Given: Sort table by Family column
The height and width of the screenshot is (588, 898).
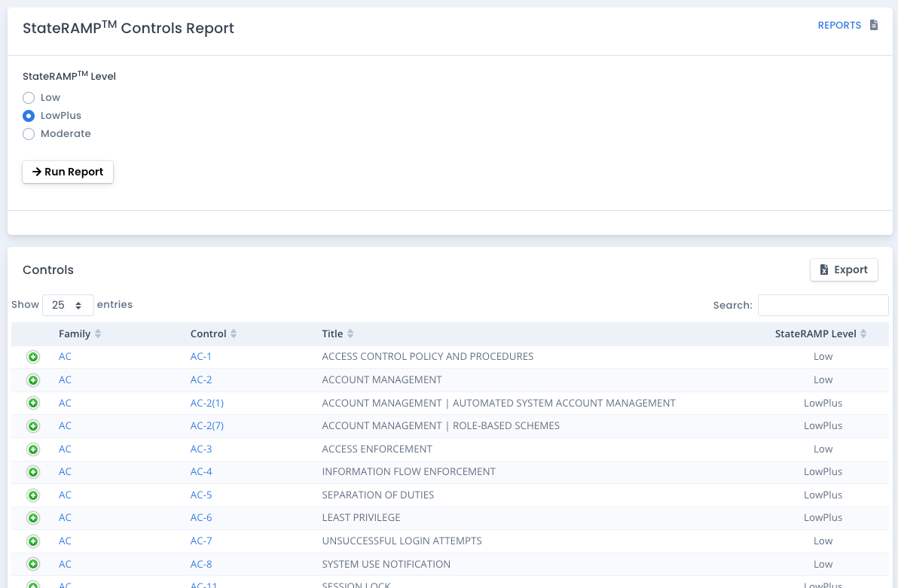Looking at the screenshot, I should coord(80,334).
